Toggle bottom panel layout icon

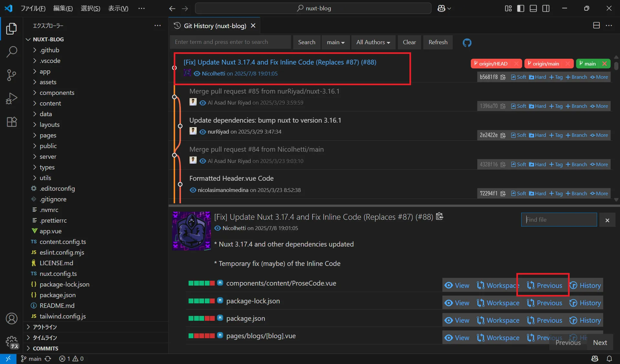coord(533,8)
